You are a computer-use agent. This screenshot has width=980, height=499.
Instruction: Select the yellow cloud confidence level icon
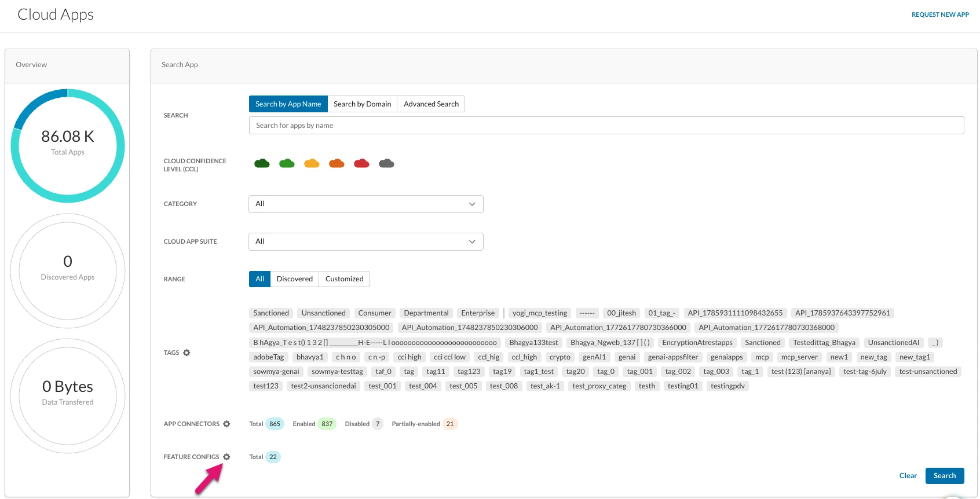(x=312, y=163)
